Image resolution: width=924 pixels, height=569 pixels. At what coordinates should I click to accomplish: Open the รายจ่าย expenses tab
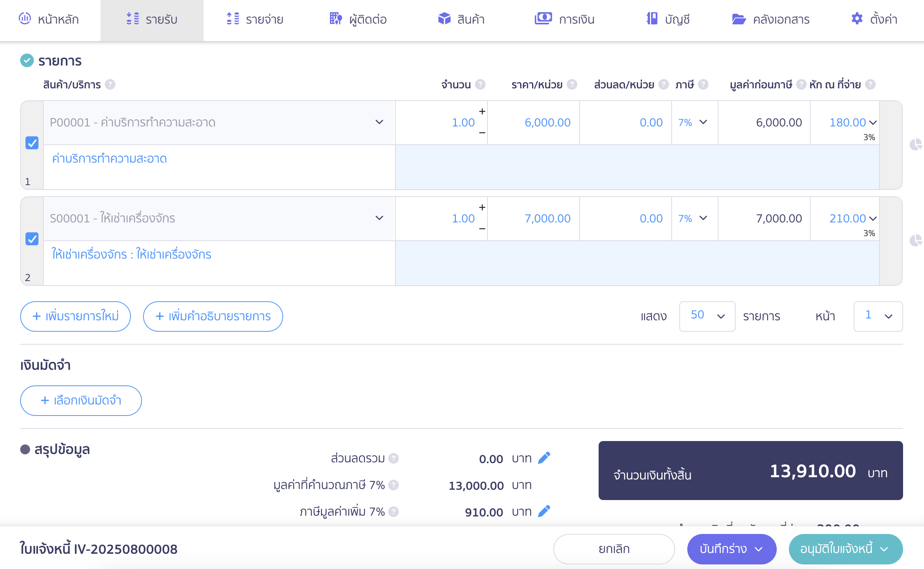pyautogui.click(x=255, y=19)
